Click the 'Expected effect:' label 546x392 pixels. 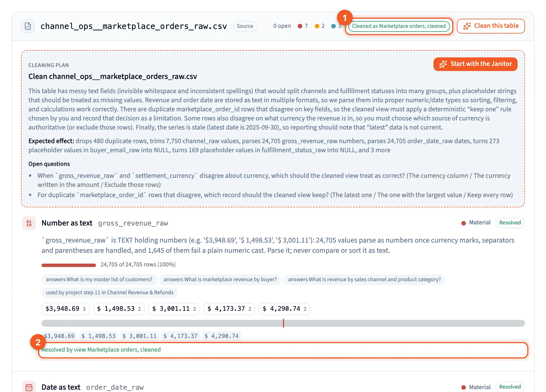click(x=51, y=141)
